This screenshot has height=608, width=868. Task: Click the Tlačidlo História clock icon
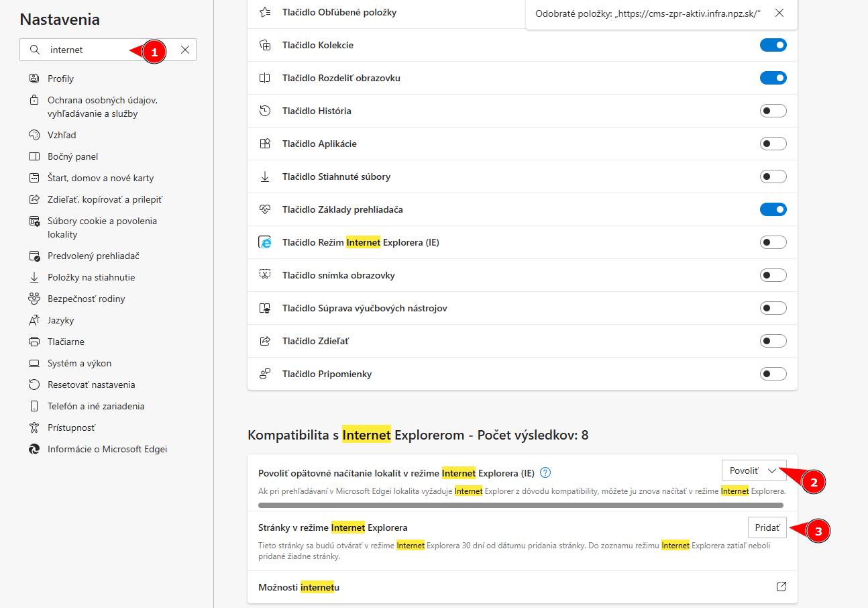tap(265, 111)
